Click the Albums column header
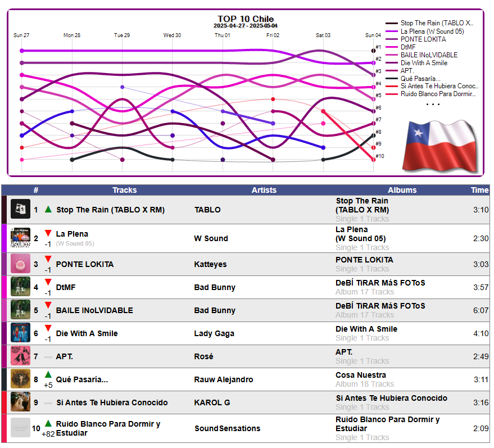494x448 pixels. pos(402,190)
